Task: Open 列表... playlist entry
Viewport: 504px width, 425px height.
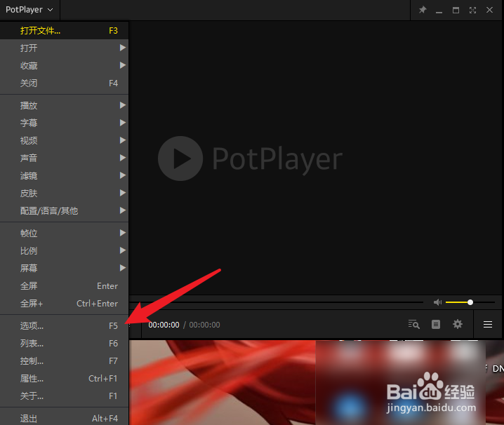Action: tap(65, 344)
